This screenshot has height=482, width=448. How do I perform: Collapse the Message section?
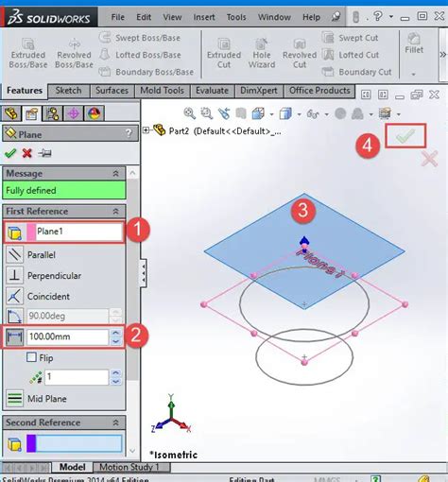(116, 174)
